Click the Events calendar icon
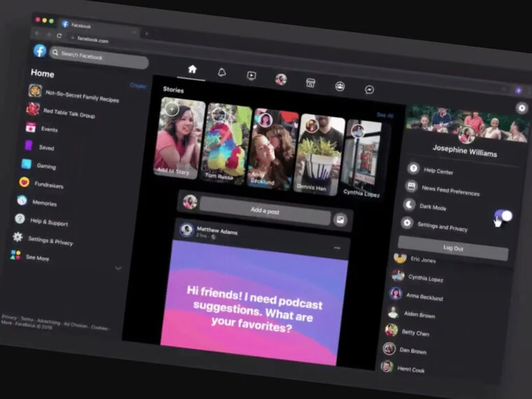Viewport: 532px width, 399px height. tap(31, 127)
